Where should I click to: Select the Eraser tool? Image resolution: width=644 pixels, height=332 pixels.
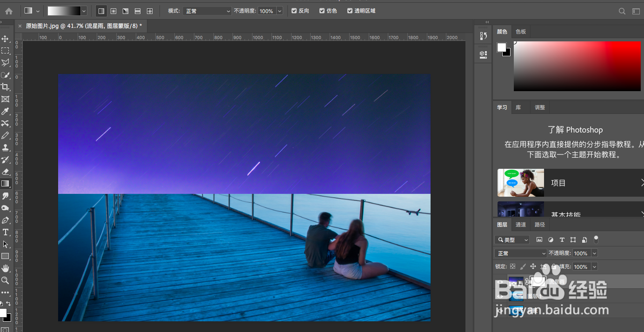click(x=6, y=172)
